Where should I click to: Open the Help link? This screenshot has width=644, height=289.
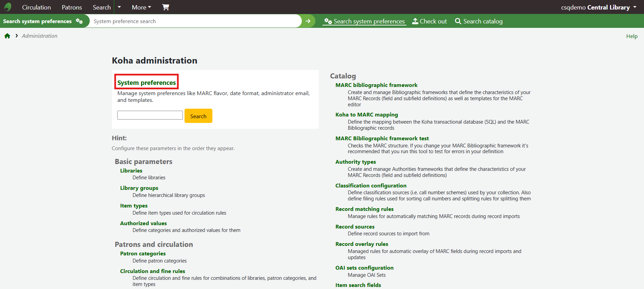click(631, 36)
